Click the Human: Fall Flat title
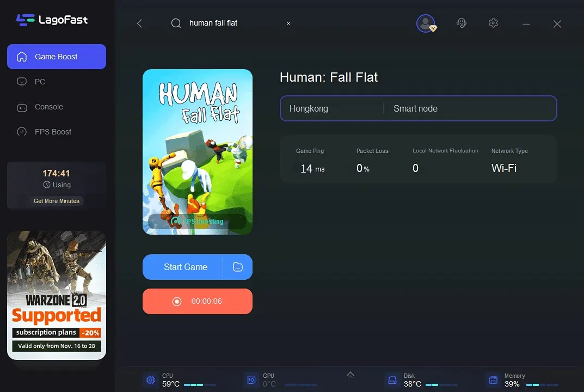Screen dimensions: 584x392 pyautogui.click(x=329, y=77)
